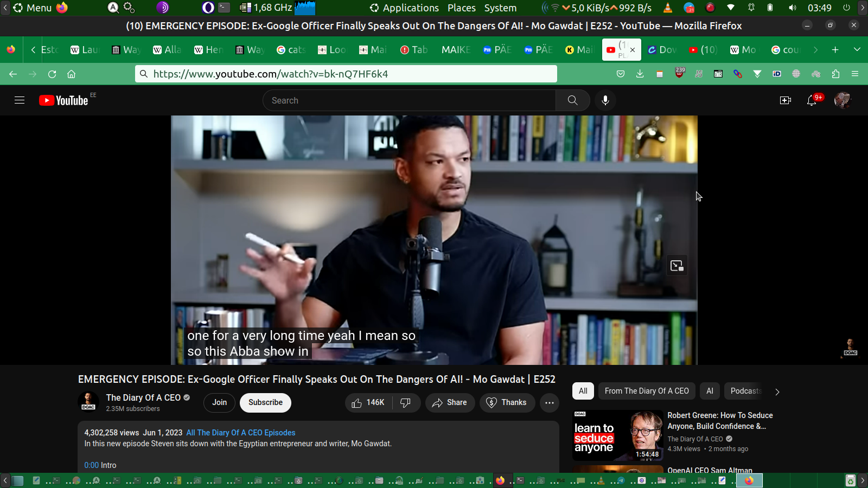Open the Applications menu
The width and height of the screenshot is (868, 488).
[404, 8]
